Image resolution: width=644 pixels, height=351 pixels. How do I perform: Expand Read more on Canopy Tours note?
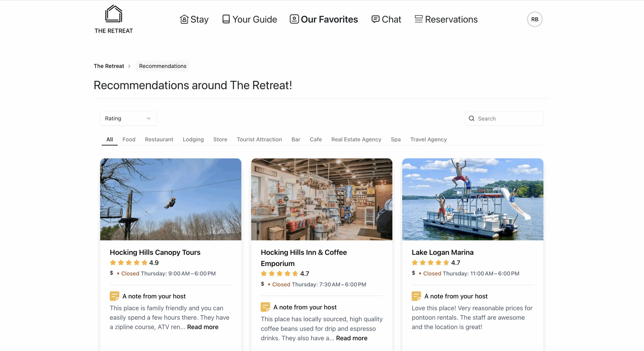click(x=203, y=327)
